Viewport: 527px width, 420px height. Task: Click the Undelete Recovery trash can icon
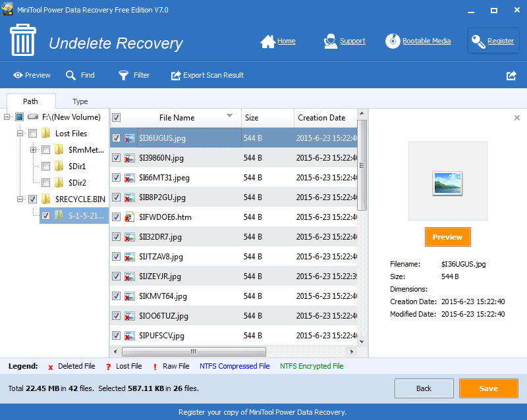tap(23, 40)
